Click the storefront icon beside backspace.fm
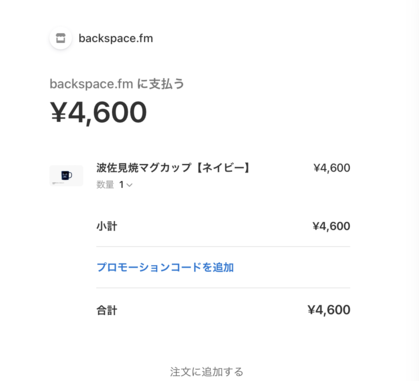This screenshot has height=381, width=419. [60, 38]
